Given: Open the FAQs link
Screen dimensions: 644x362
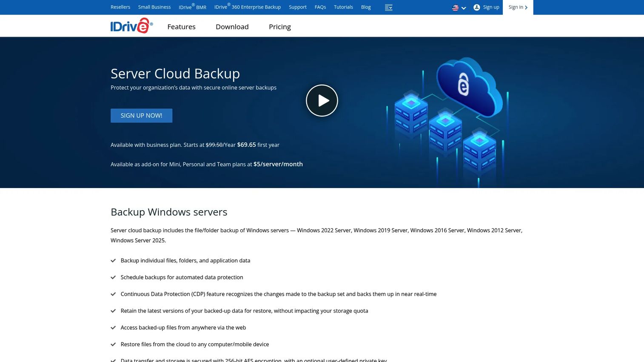Looking at the screenshot, I should (320, 7).
